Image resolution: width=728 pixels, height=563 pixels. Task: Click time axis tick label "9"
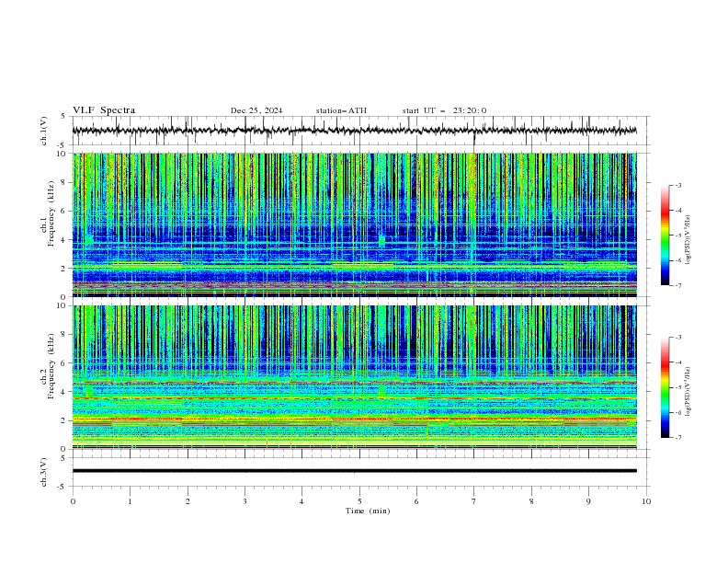tap(588, 501)
